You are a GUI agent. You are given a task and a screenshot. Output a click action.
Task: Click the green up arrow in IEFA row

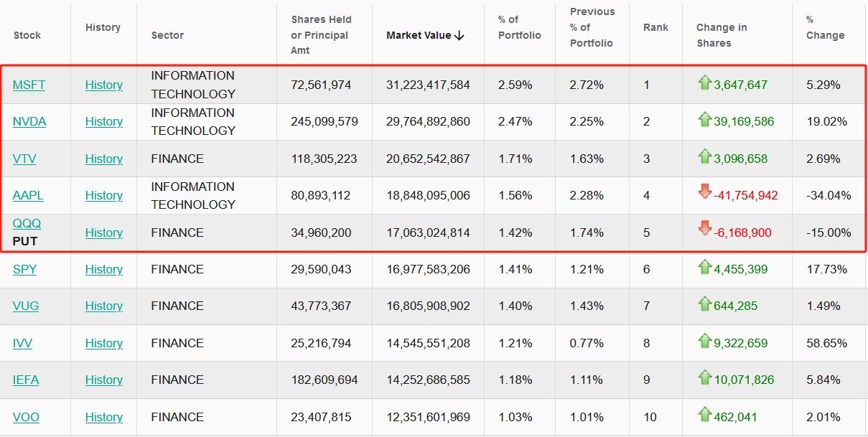coord(704,378)
